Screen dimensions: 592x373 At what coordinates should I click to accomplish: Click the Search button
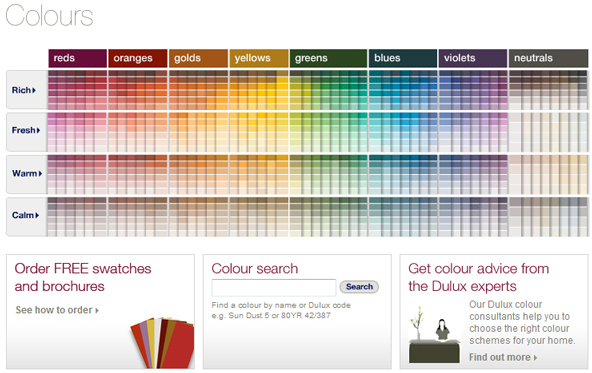pyautogui.click(x=359, y=287)
